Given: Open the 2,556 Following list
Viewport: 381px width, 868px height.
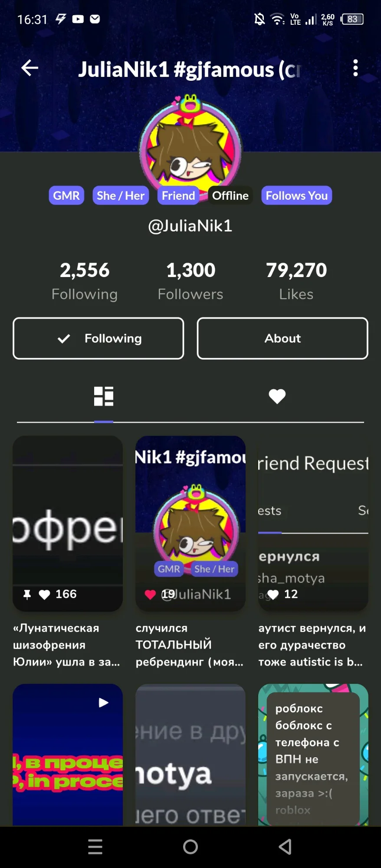Looking at the screenshot, I should click(85, 281).
